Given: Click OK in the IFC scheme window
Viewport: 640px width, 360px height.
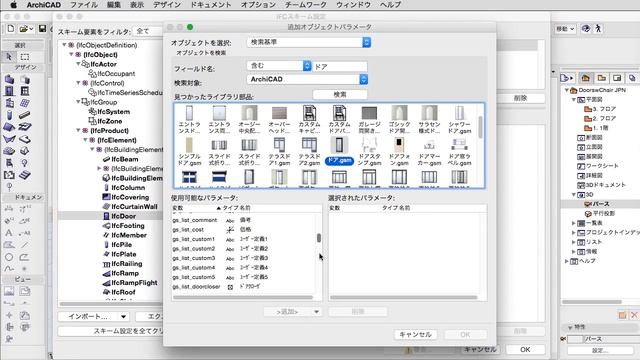Looking at the screenshot, I should click(x=525, y=349).
